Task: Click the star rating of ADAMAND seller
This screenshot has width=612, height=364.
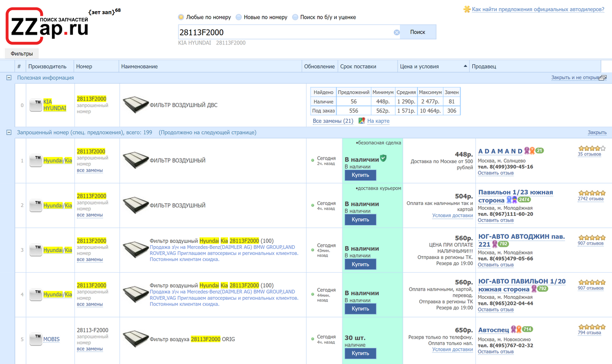Action: tap(592, 148)
